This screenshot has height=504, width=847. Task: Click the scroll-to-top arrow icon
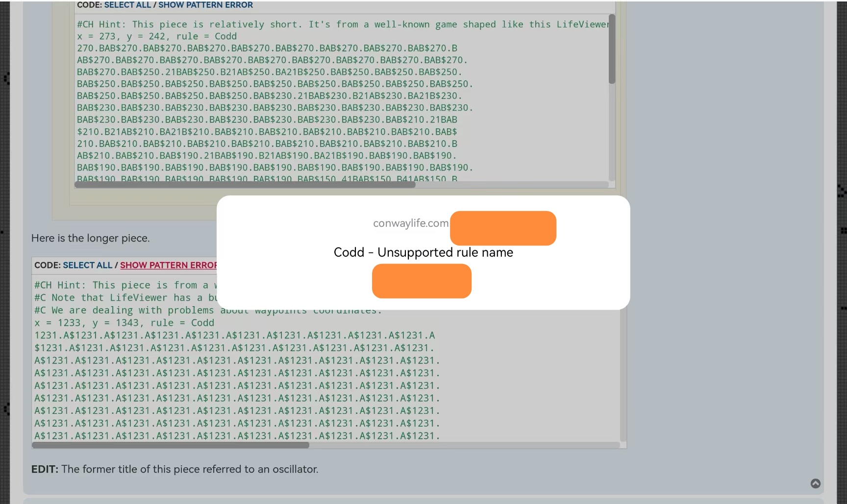point(816,483)
